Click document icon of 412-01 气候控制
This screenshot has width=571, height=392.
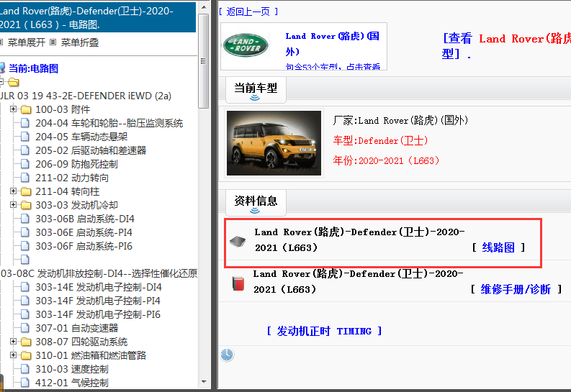[25, 383]
